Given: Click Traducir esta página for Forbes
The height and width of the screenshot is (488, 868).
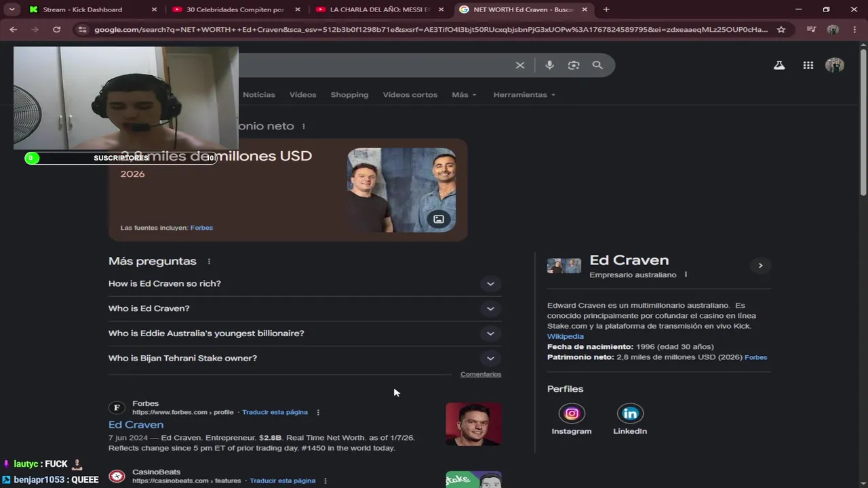Looking at the screenshot, I should [x=275, y=412].
